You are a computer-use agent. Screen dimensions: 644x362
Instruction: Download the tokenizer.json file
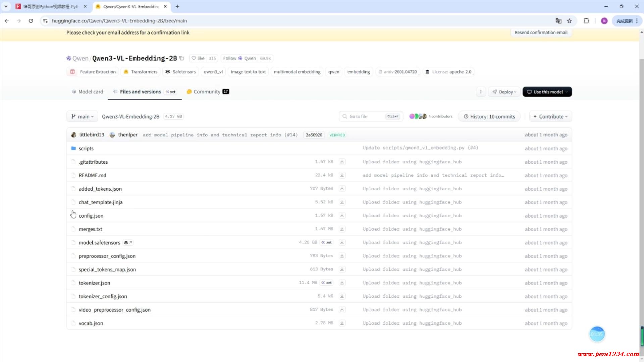click(x=342, y=283)
